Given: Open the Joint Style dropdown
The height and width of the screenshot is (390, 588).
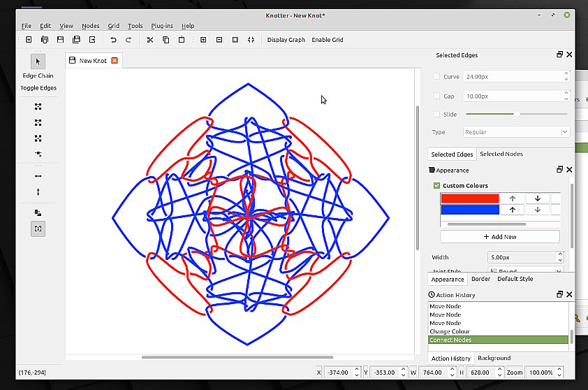Looking at the screenshot, I should [x=526, y=270].
